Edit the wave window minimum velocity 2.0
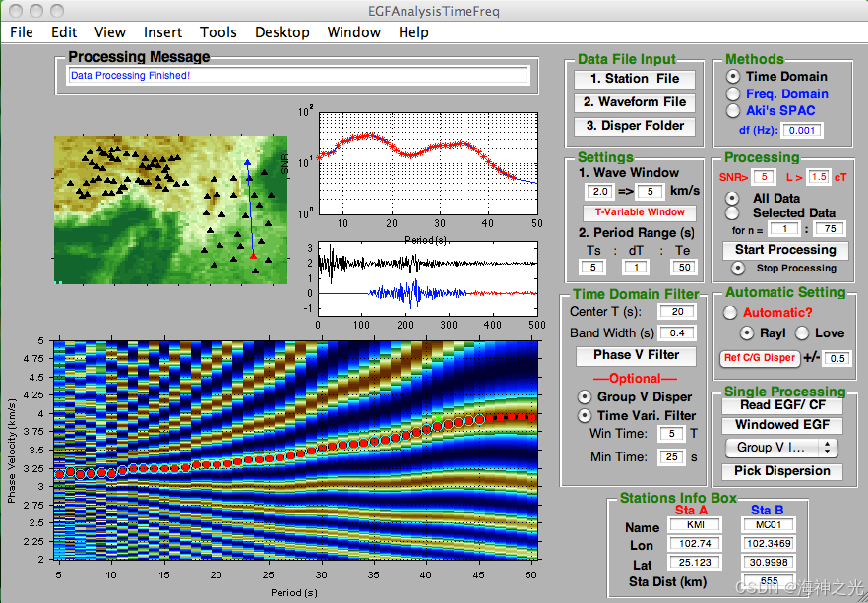Viewport: 868px width, 603px height. point(600,192)
